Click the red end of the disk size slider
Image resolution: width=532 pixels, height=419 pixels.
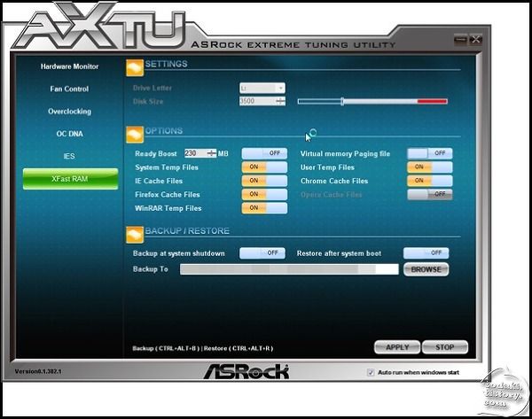click(433, 101)
